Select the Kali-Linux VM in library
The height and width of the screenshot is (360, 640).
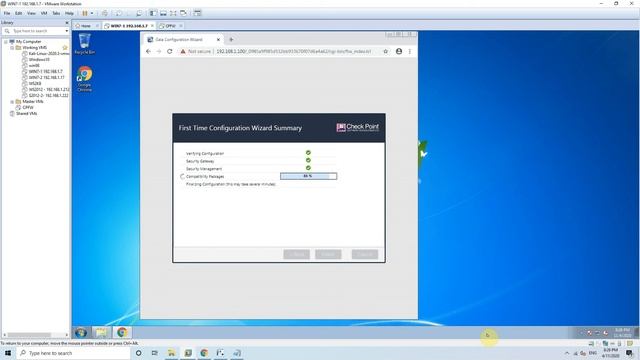[46, 53]
